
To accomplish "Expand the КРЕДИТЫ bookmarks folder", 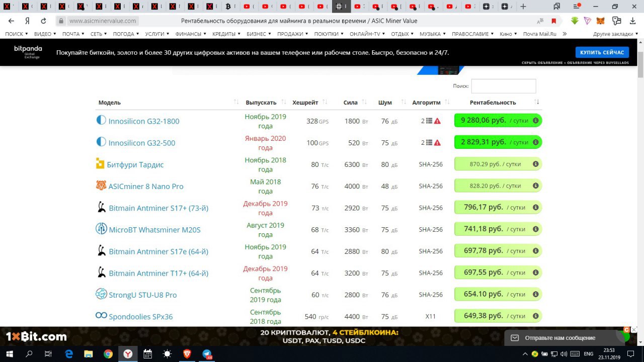I will point(226,34).
